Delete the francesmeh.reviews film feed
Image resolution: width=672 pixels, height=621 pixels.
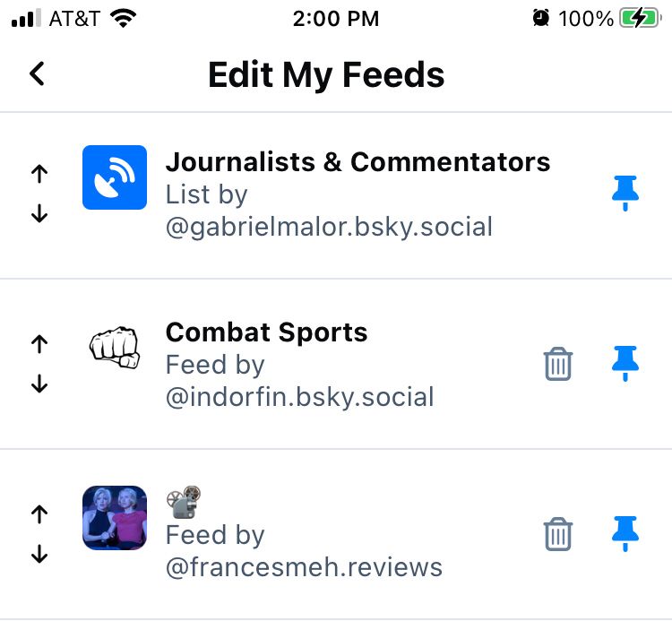tap(558, 534)
